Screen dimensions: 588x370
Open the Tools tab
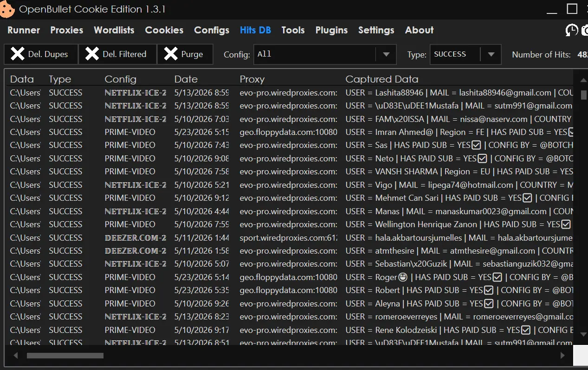[x=293, y=30]
